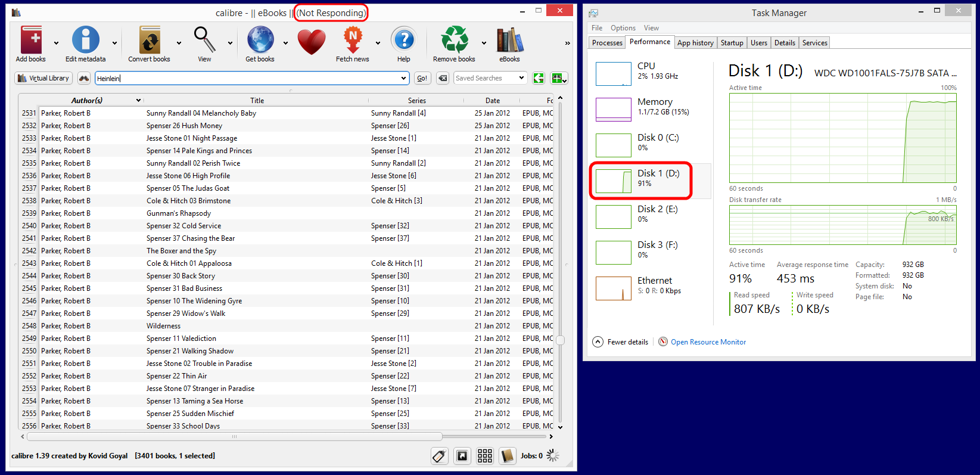
Task: Expand the Edit metadata dropdown arrow
Action: click(114, 43)
